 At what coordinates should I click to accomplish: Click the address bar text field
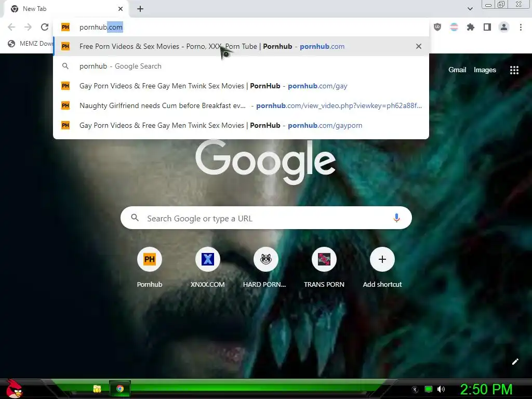tap(241, 27)
